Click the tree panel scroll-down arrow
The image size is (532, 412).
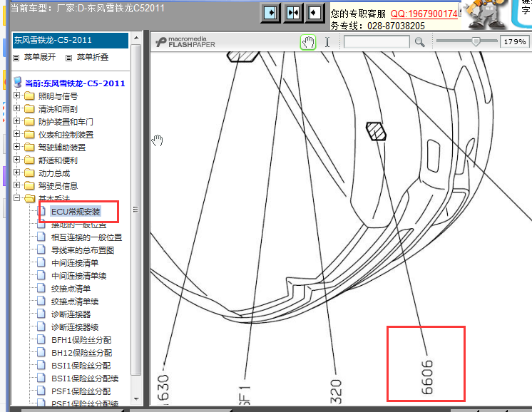tap(136, 398)
